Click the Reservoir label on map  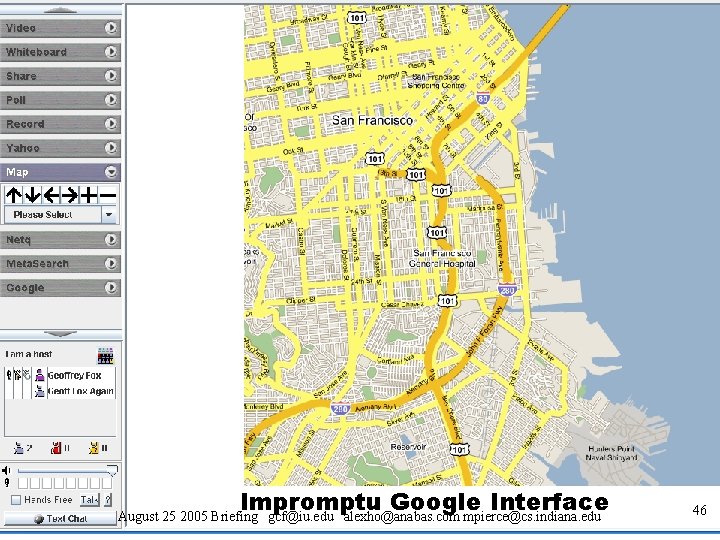pos(408,447)
